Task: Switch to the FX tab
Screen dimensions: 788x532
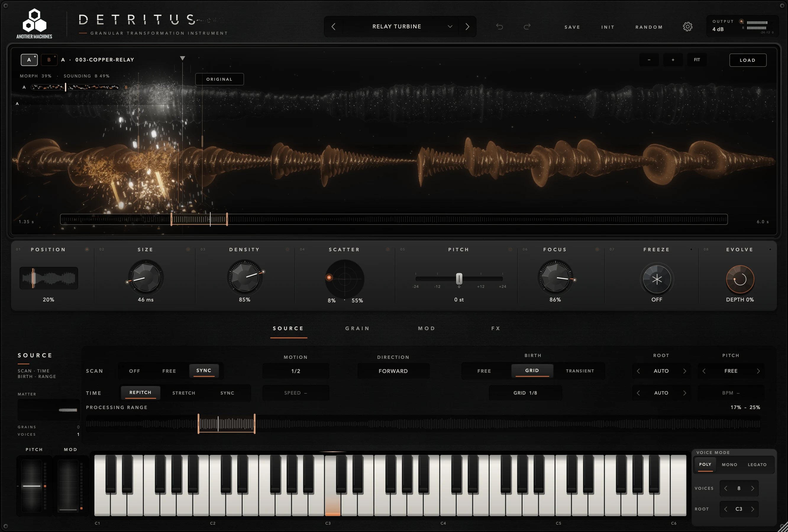Action: [x=496, y=328]
